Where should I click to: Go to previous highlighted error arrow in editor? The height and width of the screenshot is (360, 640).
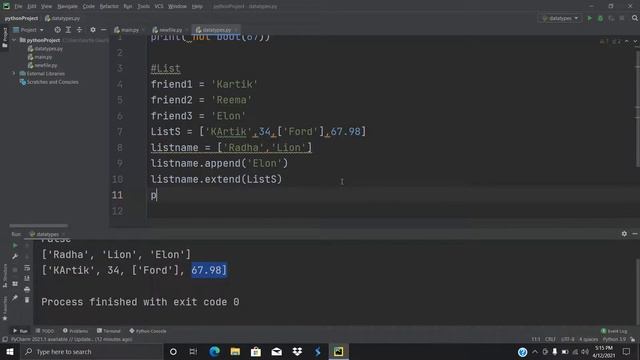click(x=627, y=42)
